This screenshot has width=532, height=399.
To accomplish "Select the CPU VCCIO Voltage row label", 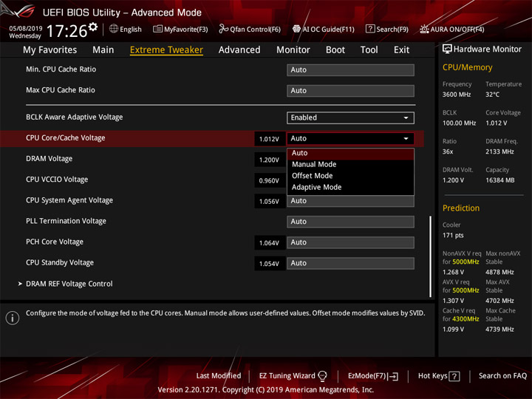I will tap(57, 180).
